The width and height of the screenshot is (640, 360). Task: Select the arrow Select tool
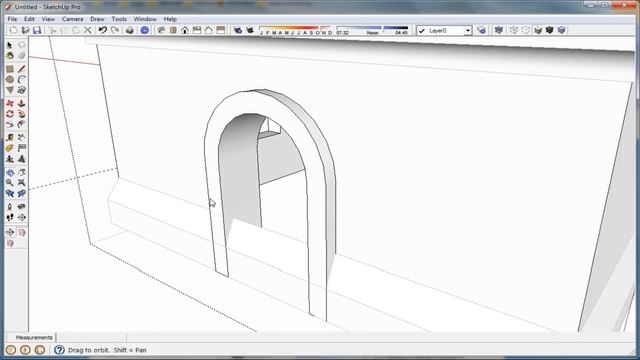10,45
